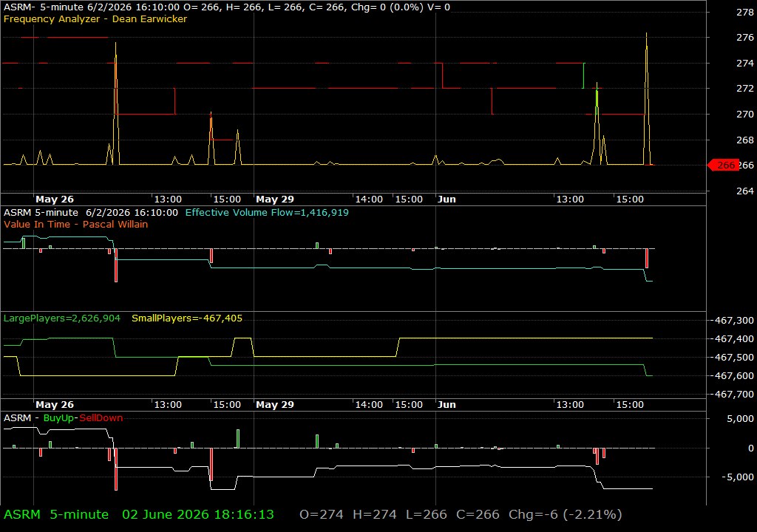
Task: Click May 29 date on upper time axis
Action: tap(275, 199)
